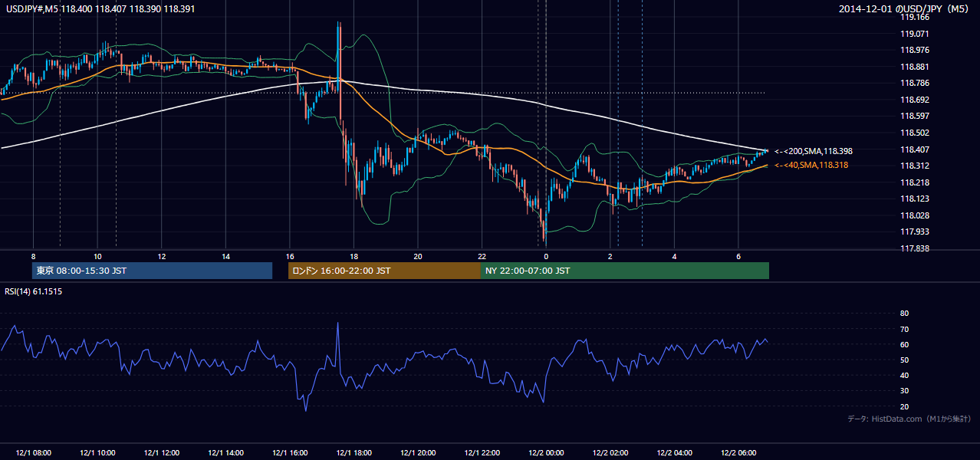Image resolution: width=980 pixels, height=460 pixels.
Task: Click hour label 12 under the price chart
Action: tap(161, 256)
